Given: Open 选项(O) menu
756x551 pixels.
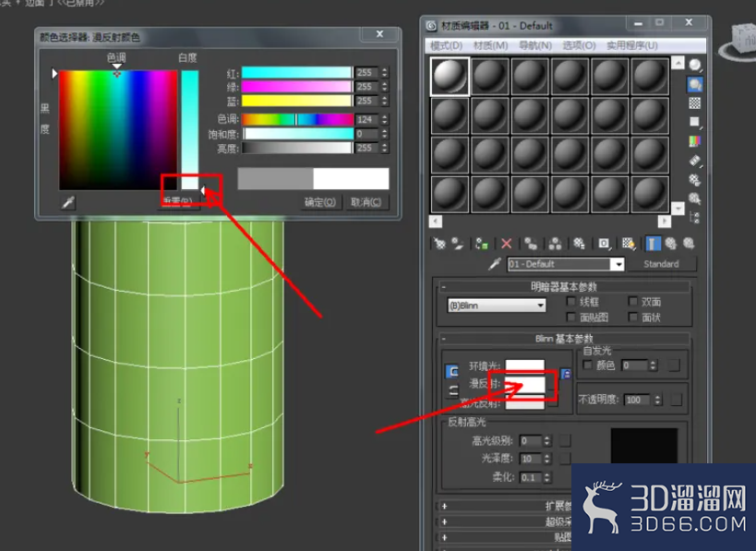Looking at the screenshot, I should pyautogui.click(x=579, y=45).
